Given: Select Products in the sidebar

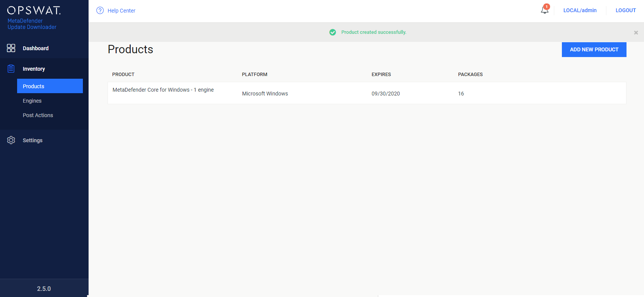Looking at the screenshot, I should pos(50,86).
